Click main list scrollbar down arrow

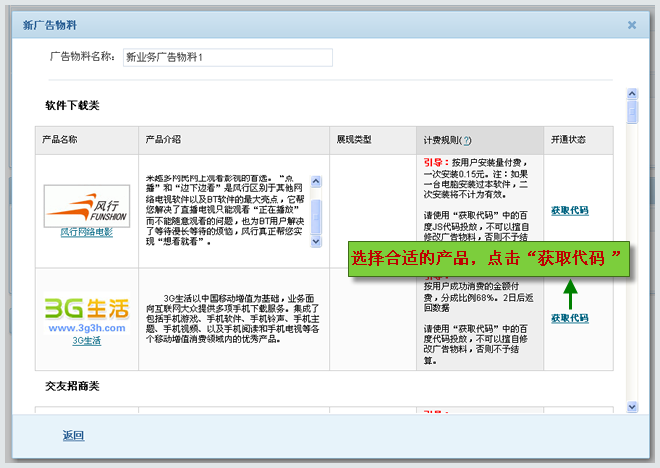(632, 407)
